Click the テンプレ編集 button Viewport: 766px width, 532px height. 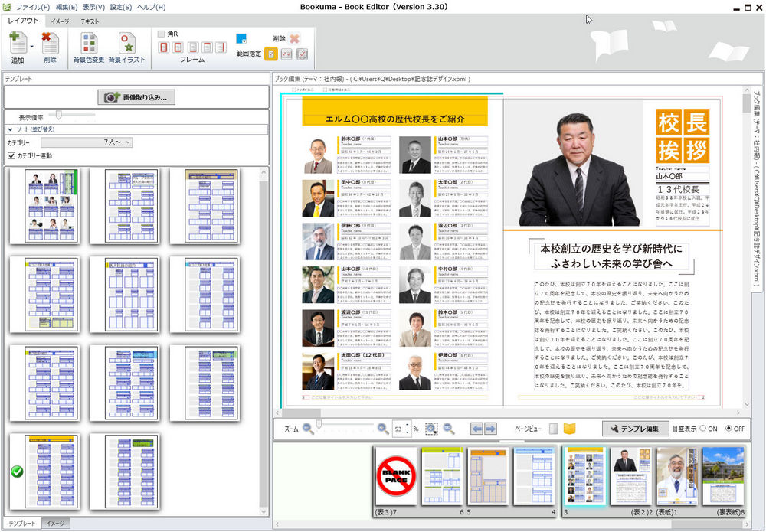click(x=635, y=429)
